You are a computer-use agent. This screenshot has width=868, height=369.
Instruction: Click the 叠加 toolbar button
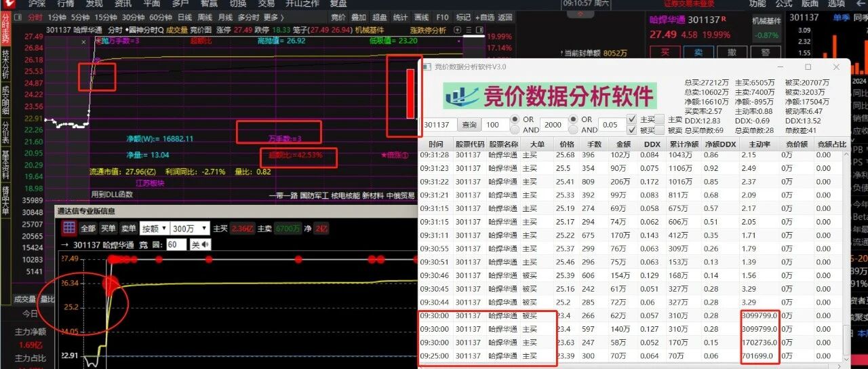coord(359,17)
